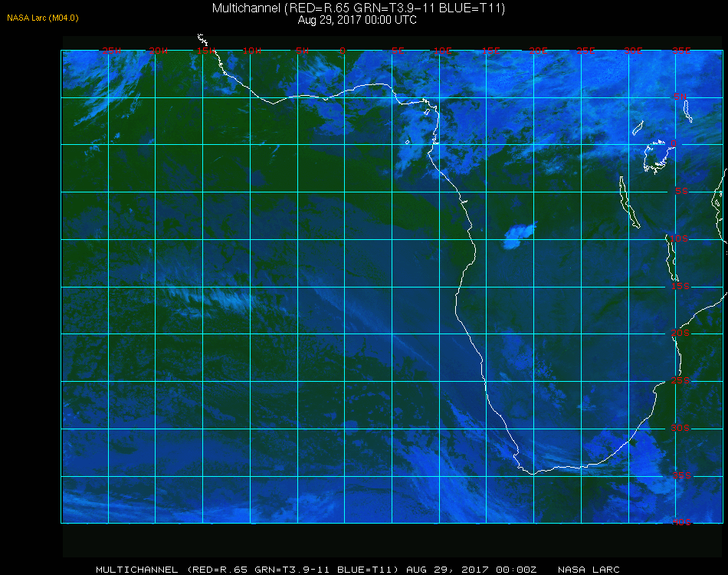This screenshot has width=728, height=575.
Task: Click the bright isolated cloud near 10S 18E
Action: coord(519,235)
